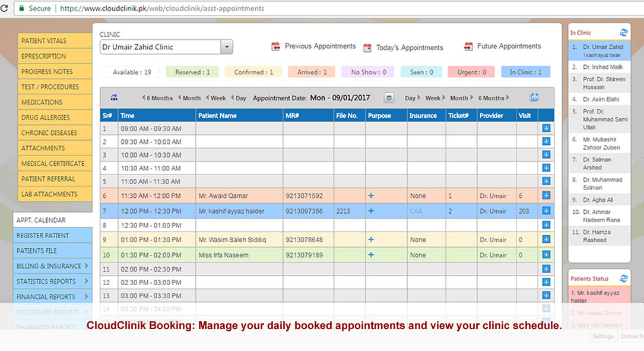Toggle the Urgent appointments filter
This screenshot has height=351, width=644.
tap(471, 71)
